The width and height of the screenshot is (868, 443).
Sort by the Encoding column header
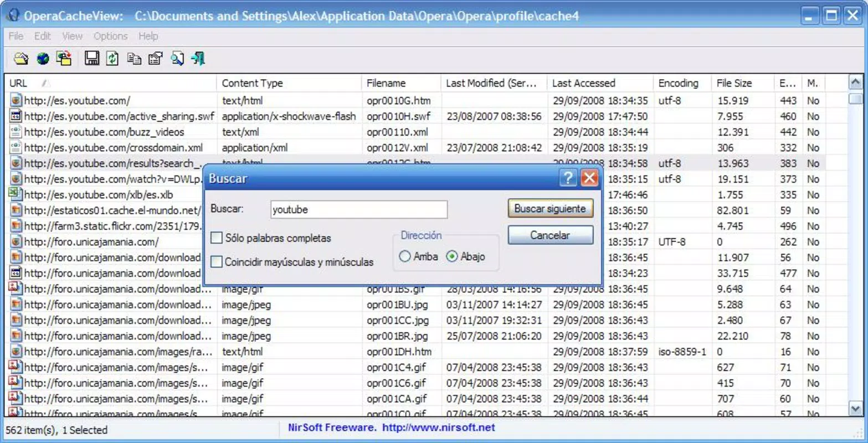click(x=682, y=83)
